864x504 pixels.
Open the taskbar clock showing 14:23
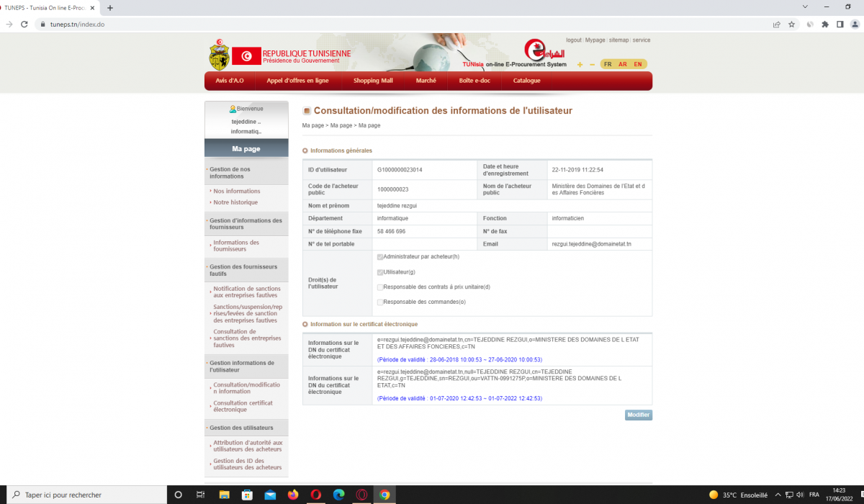click(x=838, y=495)
